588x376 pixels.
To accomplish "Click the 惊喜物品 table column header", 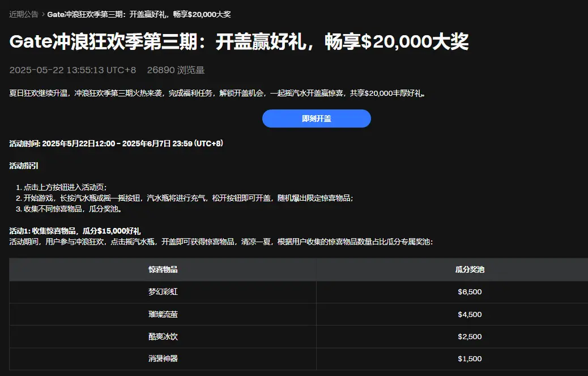I will (x=163, y=269).
